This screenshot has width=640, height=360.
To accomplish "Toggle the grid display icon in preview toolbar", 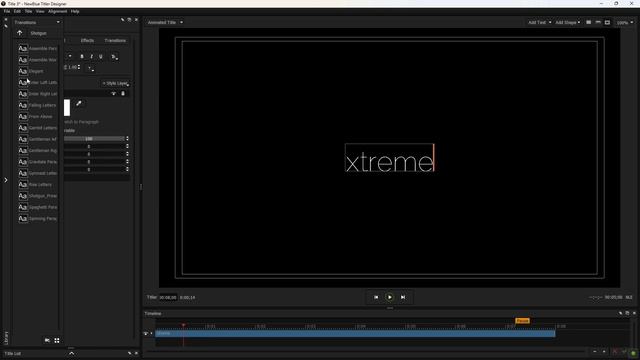I will coord(589,22).
